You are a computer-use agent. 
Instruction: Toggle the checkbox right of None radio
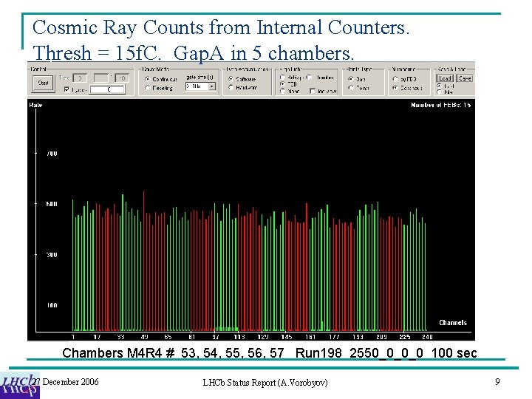pyautogui.click(x=313, y=91)
